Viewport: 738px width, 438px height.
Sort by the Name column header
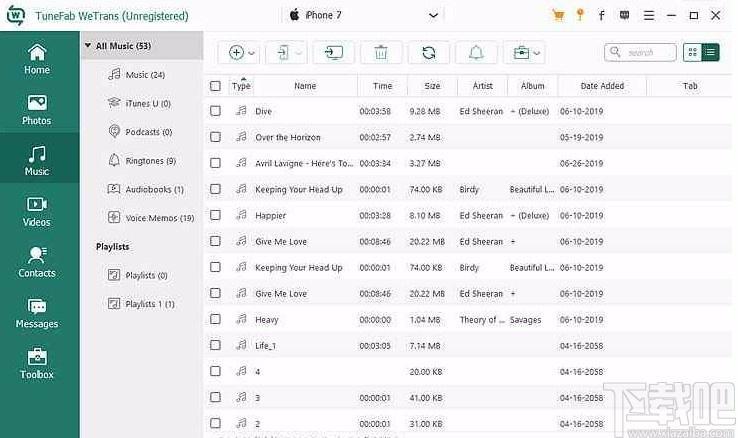pyautogui.click(x=305, y=86)
